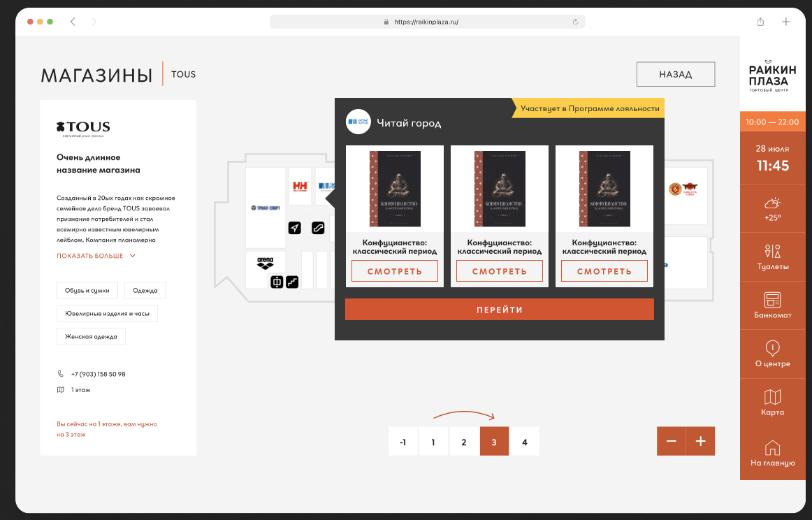The width and height of the screenshot is (812, 520).
Task: Click the stairs icon on the map
Action: (292, 282)
